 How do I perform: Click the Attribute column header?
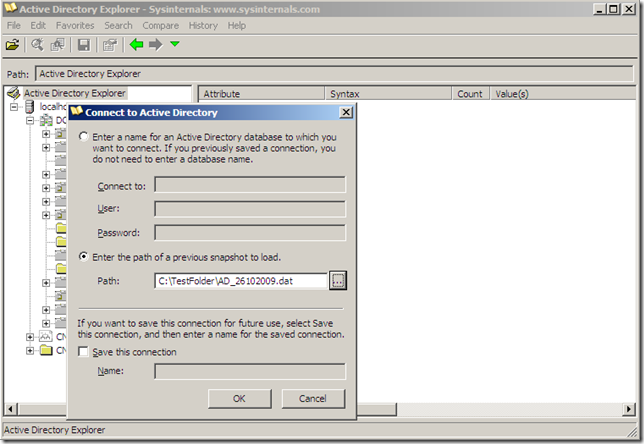pyautogui.click(x=262, y=94)
